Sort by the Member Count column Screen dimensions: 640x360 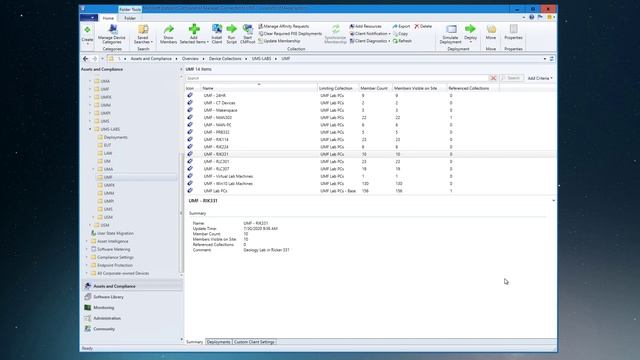(375, 88)
